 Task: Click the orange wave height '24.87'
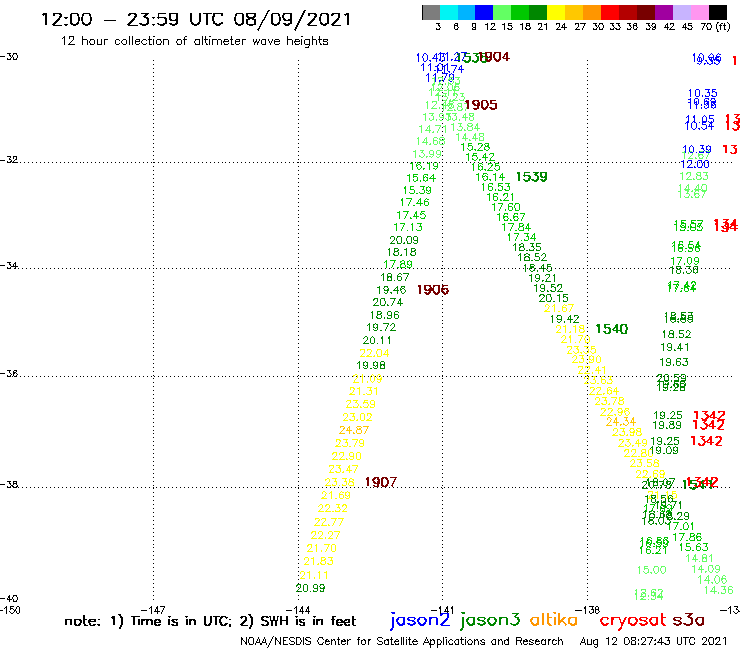[354, 430]
